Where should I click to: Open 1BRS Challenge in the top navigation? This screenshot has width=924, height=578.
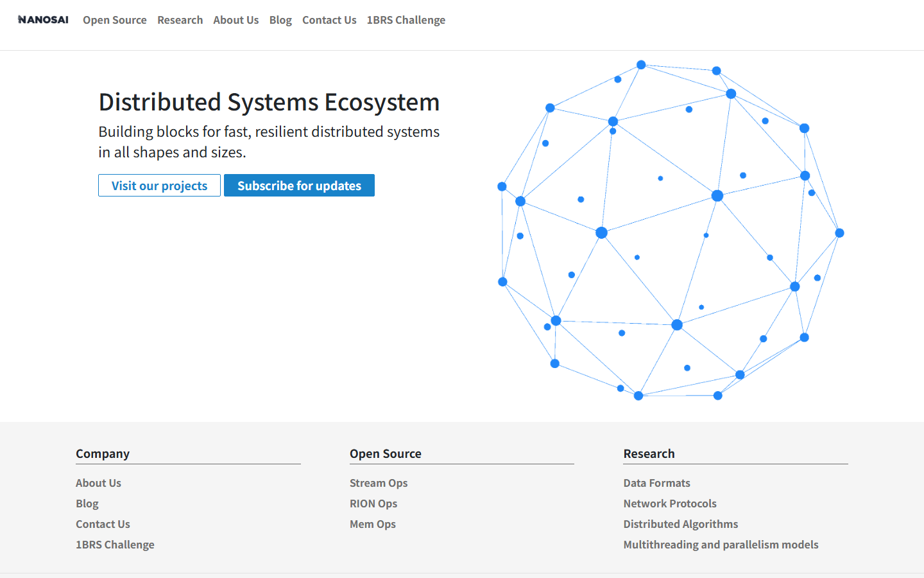[x=406, y=20]
